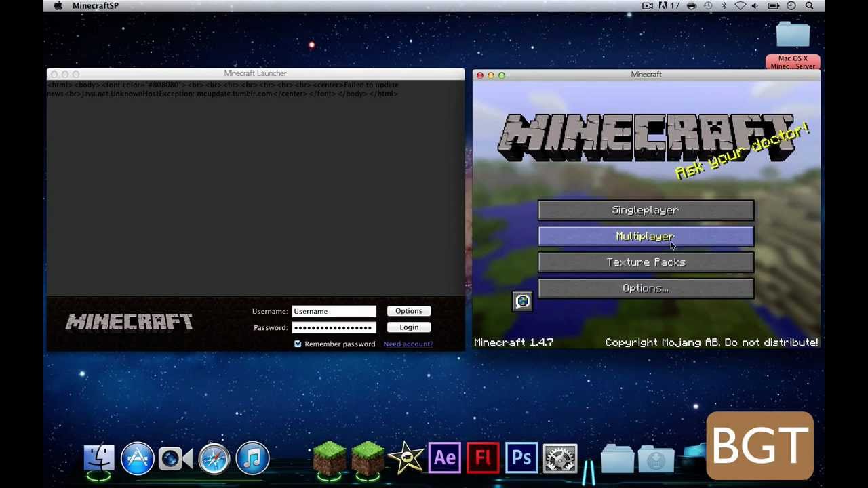Close the Minecraft game window
The height and width of the screenshot is (488, 868).
tap(480, 75)
